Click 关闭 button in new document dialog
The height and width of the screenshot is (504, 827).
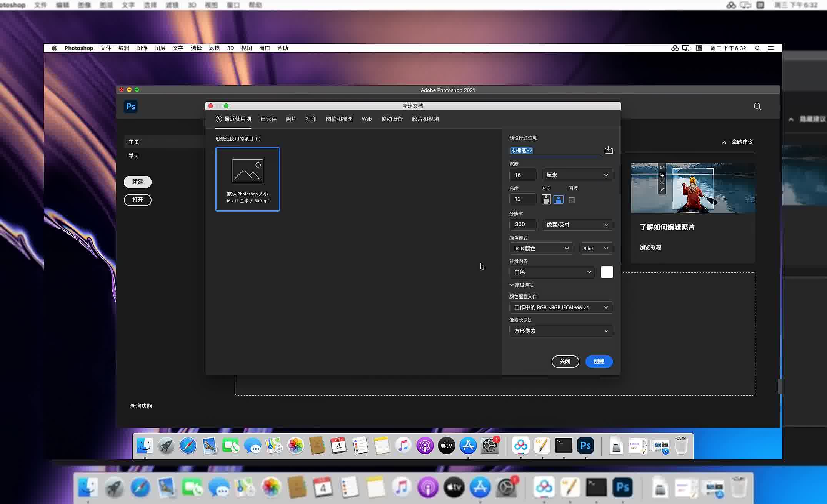[x=565, y=361]
